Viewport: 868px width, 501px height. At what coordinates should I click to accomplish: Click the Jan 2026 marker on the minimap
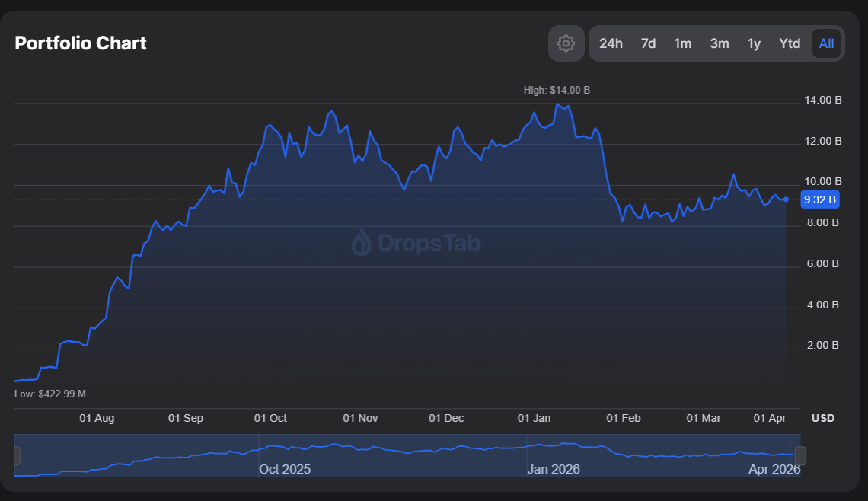(x=553, y=469)
